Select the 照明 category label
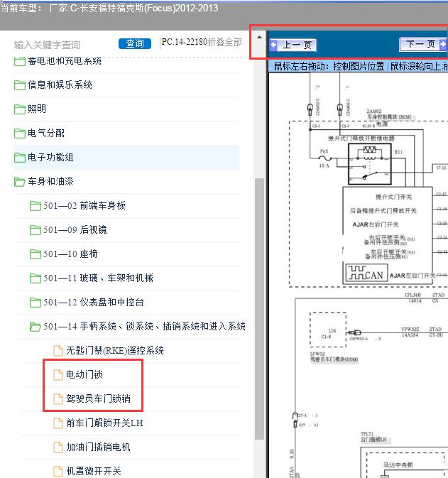448x478 pixels. 37,109
